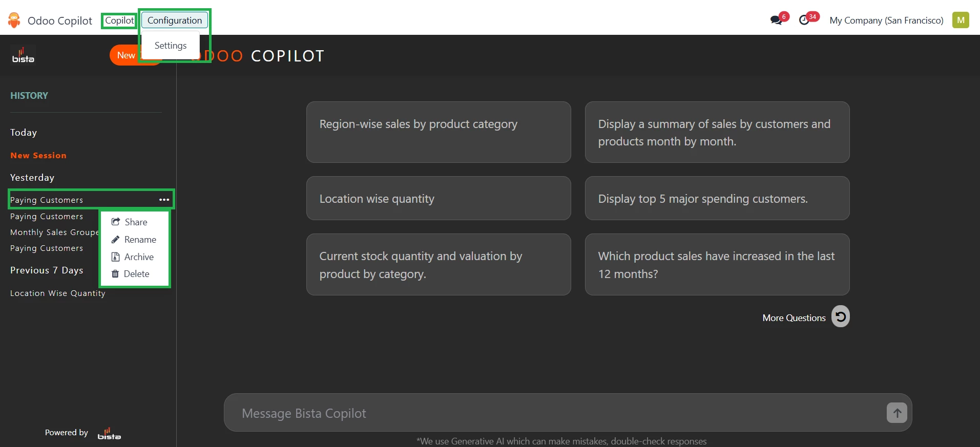Choose Rename from the session context menu
This screenshot has height=447, width=980.
139,240
